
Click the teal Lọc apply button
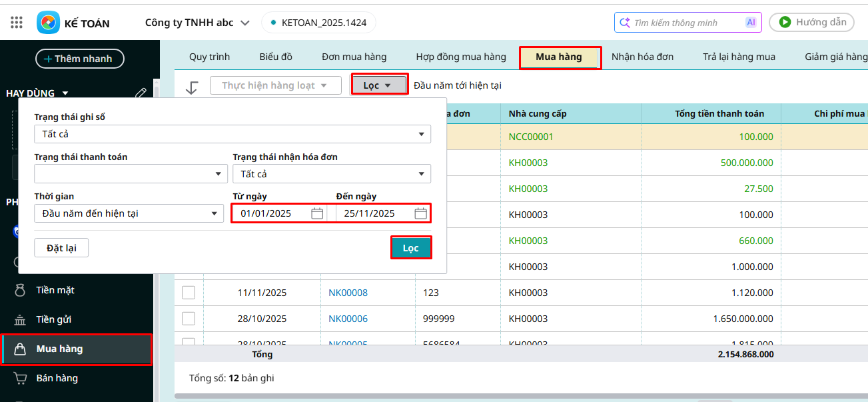tap(410, 248)
